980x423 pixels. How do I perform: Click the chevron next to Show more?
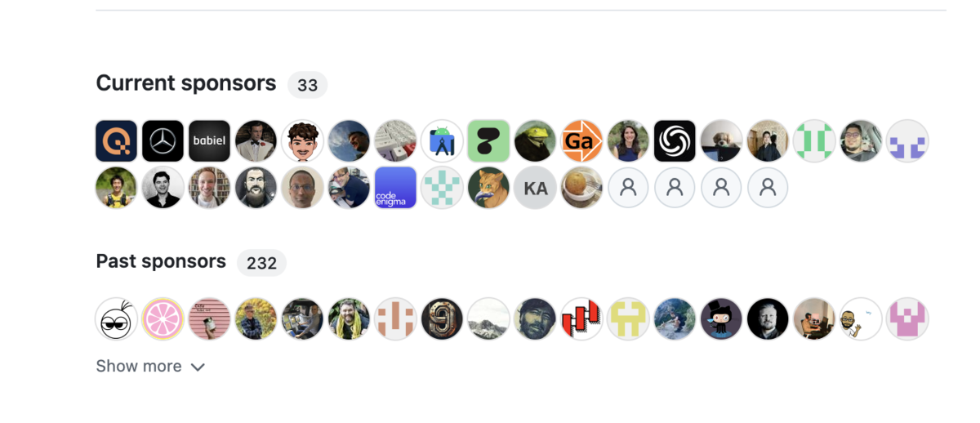pyautogui.click(x=197, y=367)
